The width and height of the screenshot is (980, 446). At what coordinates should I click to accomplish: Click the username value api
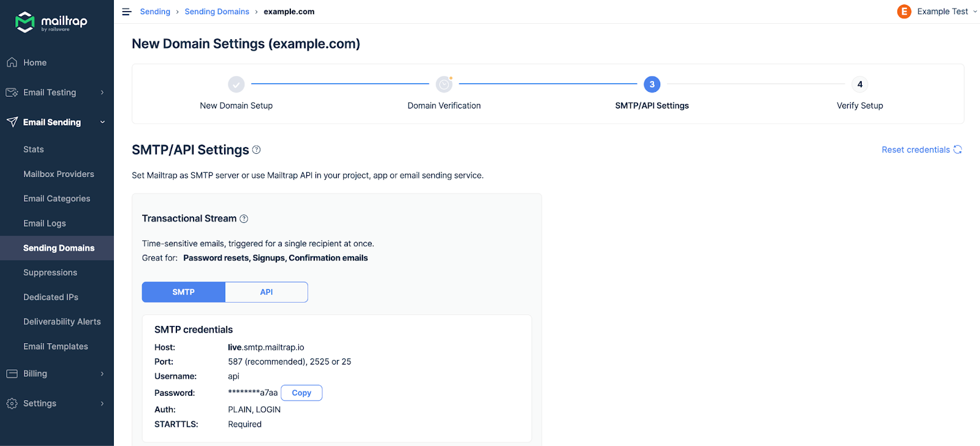tap(233, 376)
